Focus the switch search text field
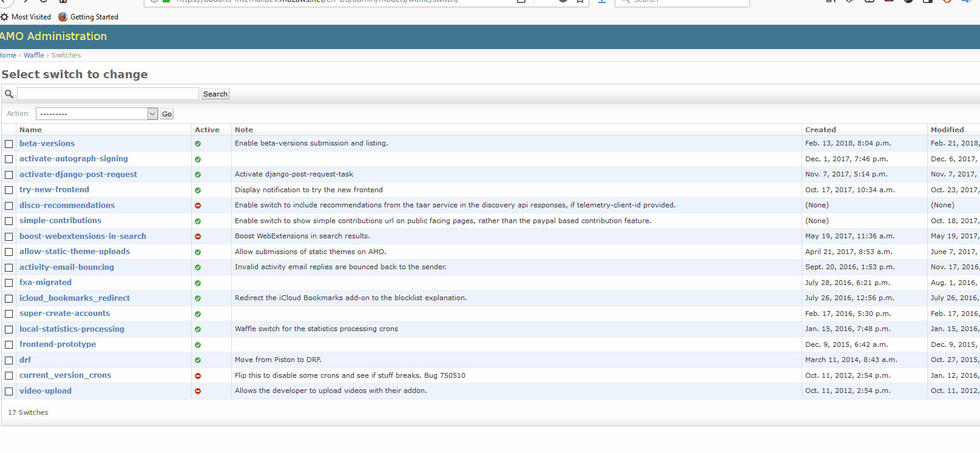 [108, 94]
